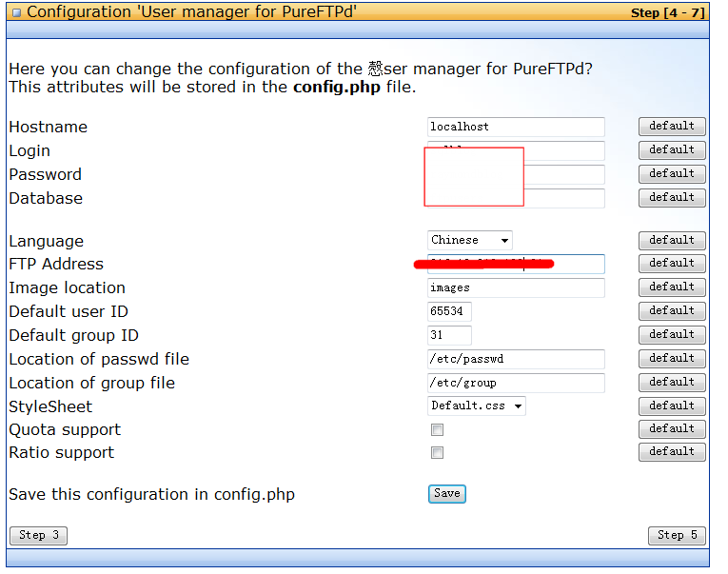728x574 pixels.
Task: Click the small icon before Configuration title
Action: pyautogui.click(x=17, y=12)
